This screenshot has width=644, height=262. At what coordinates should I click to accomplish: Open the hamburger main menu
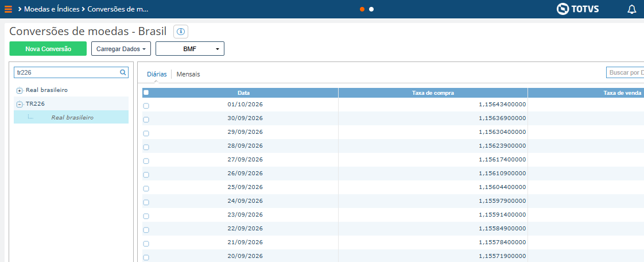click(x=8, y=9)
